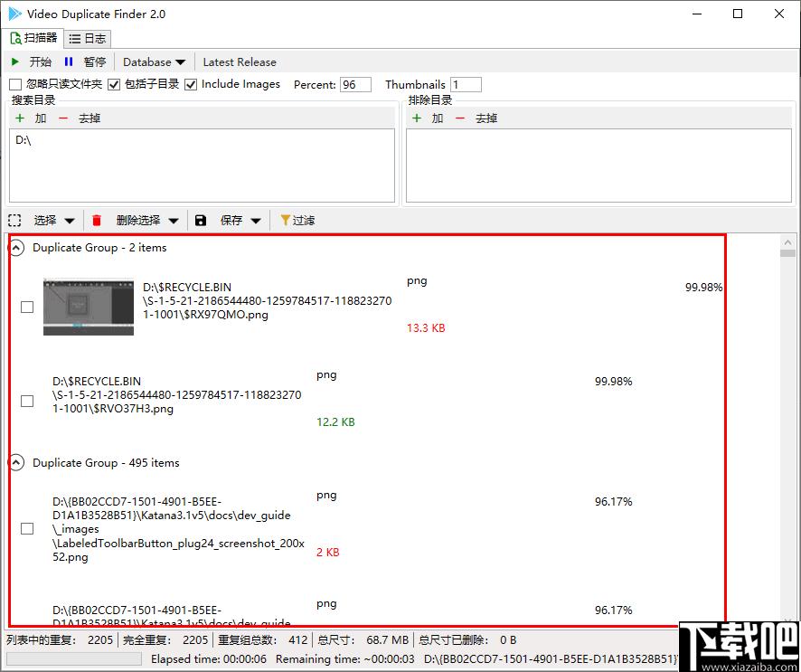
Task: Click the LabeledToolbarButton_plug24_screenshot file path
Action: pos(178,529)
